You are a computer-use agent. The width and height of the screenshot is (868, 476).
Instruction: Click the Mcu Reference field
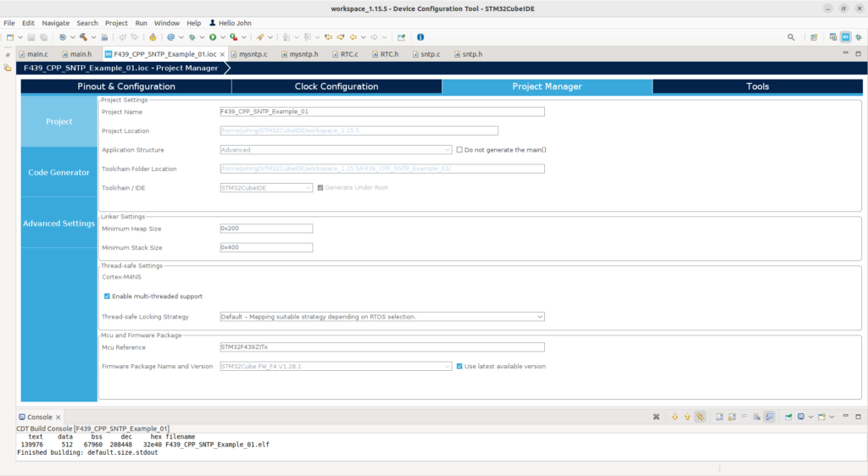tap(382, 347)
